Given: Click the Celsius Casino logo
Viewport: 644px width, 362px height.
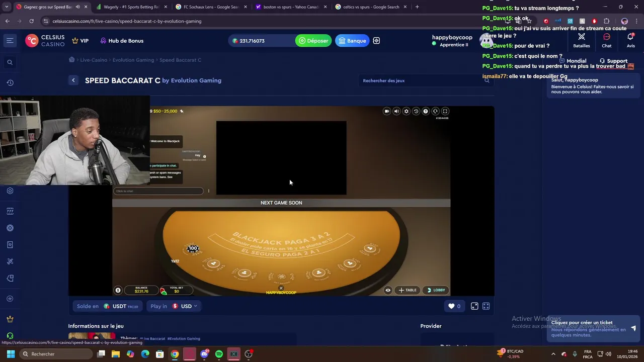Looking at the screenshot, I should [45, 41].
